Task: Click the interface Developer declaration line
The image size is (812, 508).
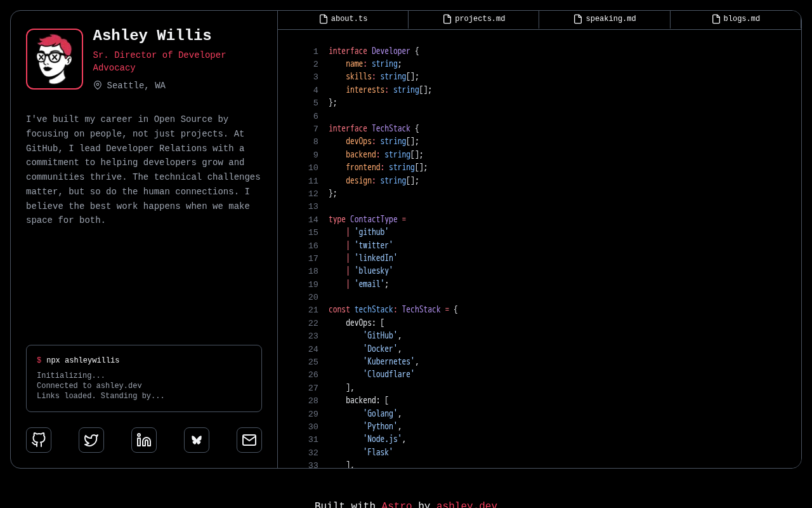Action: [x=374, y=51]
